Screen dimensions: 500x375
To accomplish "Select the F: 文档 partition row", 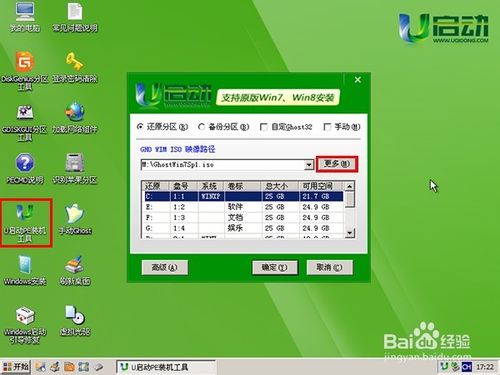I will pos(243,218).
